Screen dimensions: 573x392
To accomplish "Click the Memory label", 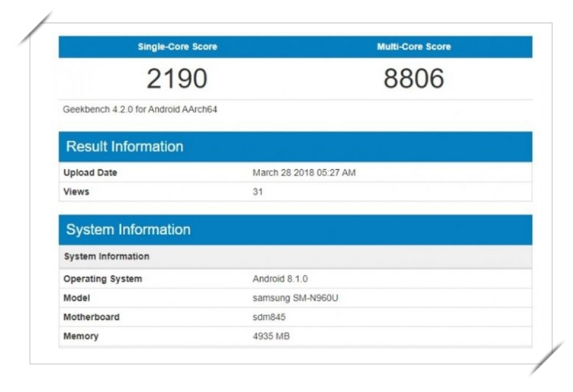I will click(x=81, y=336).
